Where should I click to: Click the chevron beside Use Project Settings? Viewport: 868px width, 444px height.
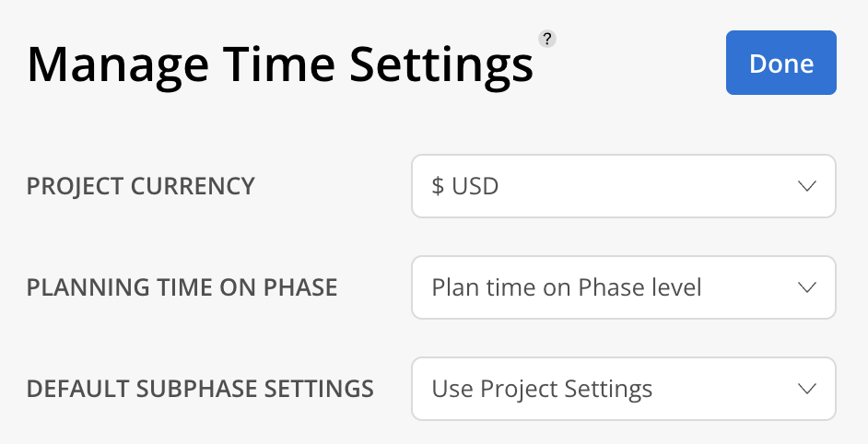point(807,389)
